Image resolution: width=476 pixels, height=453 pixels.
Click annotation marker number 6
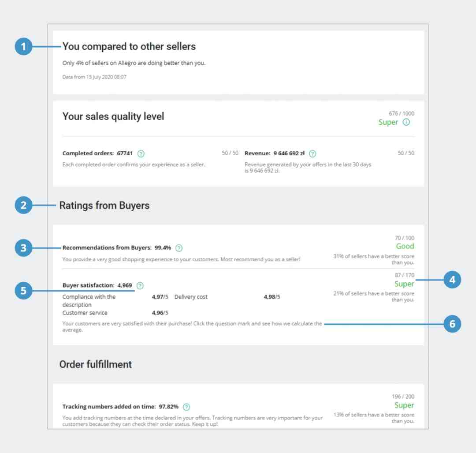pos(452,324)
